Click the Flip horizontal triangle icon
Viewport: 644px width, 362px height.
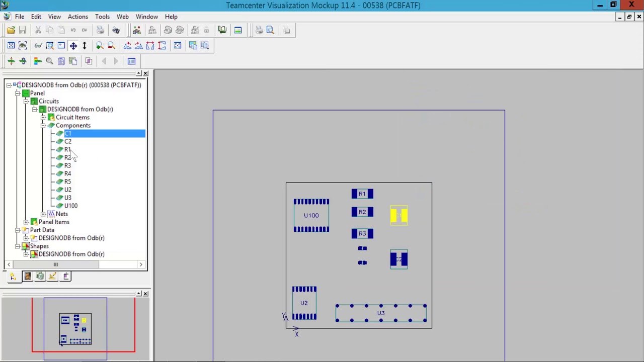point(150,46)
